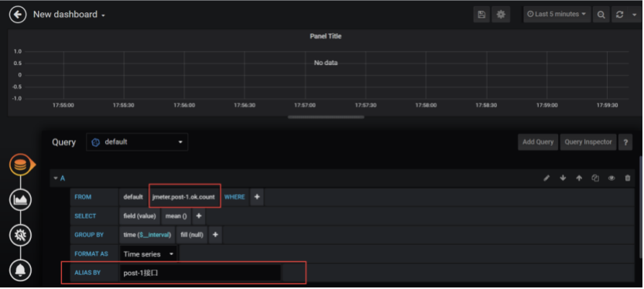The image size is (644, 289).
Task: Click the fill (null) segment
Action: [192, 235]
